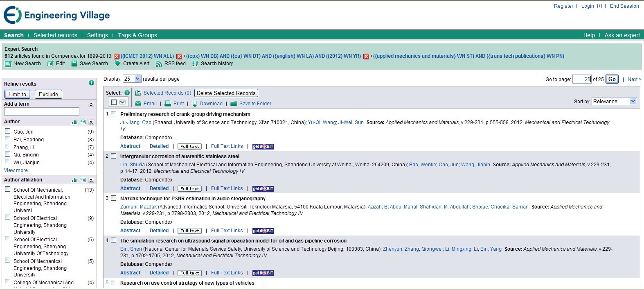Collapse the Author facet section
Screen dimensions: 644x290
[91, 122]
